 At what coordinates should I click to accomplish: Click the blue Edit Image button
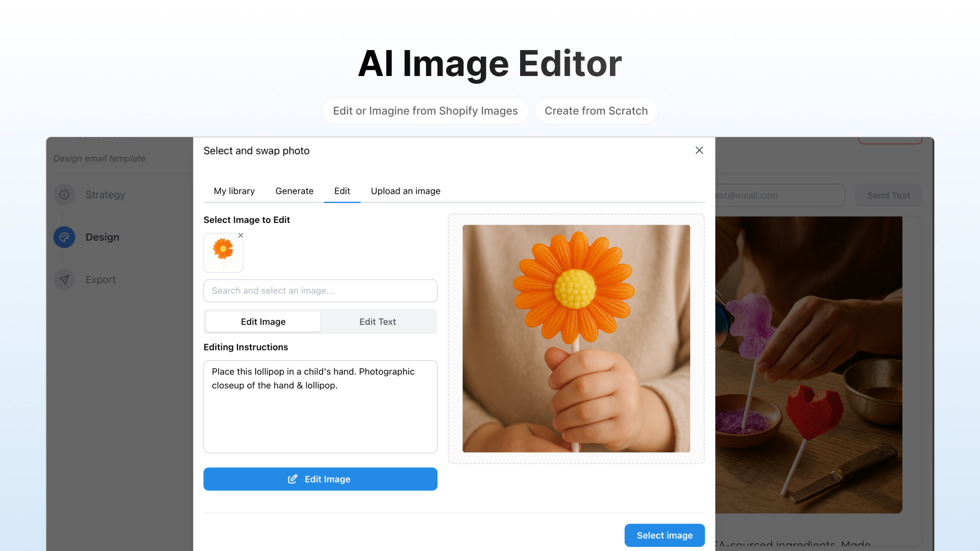(320, 479)
